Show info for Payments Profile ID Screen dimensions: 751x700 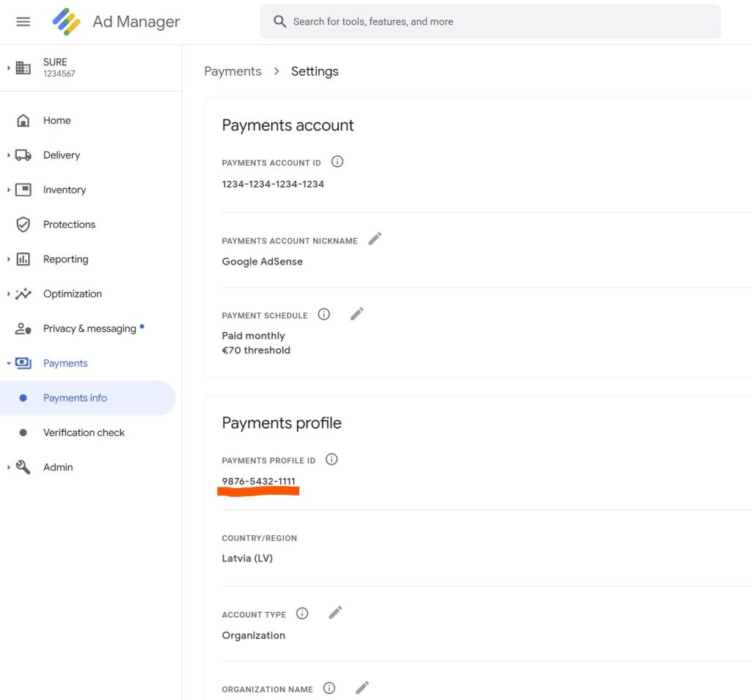[331, 460]
